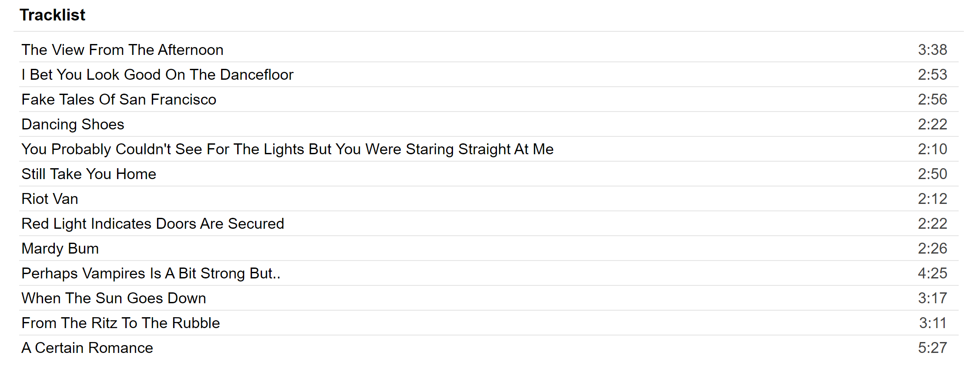980x366 pixels.
Task: Click the Tracklist heading
Action: click(52, 15)
